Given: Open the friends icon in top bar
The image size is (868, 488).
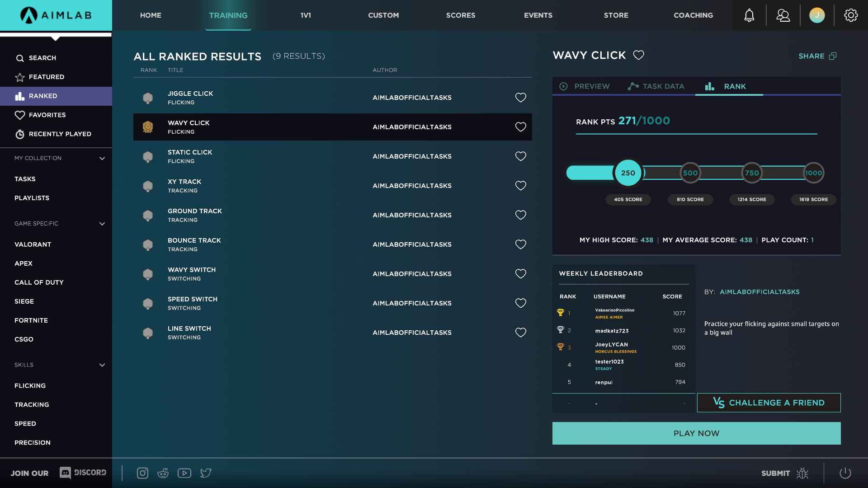Looking at the screenshot, I should tap(783, 15).
